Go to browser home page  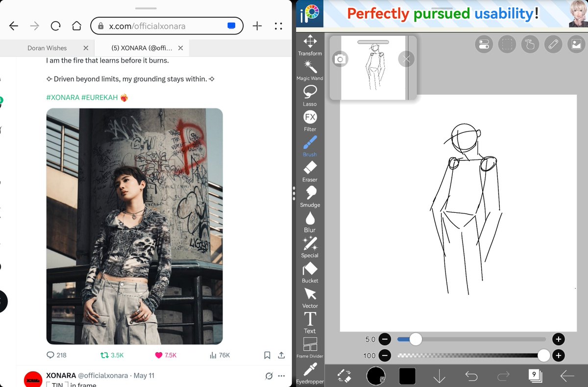pyautogui.click(x=76, y=26)
